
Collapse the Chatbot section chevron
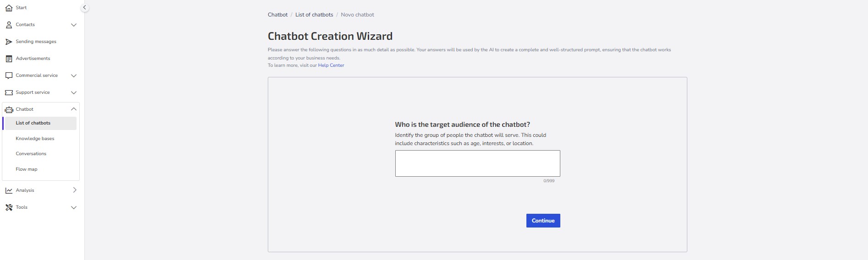[x=74, y=109]
